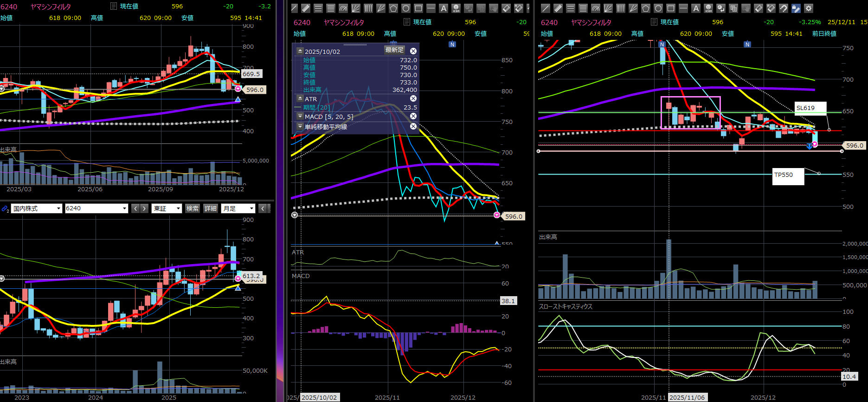Click the 検索 search button

(x=193, y=208)
